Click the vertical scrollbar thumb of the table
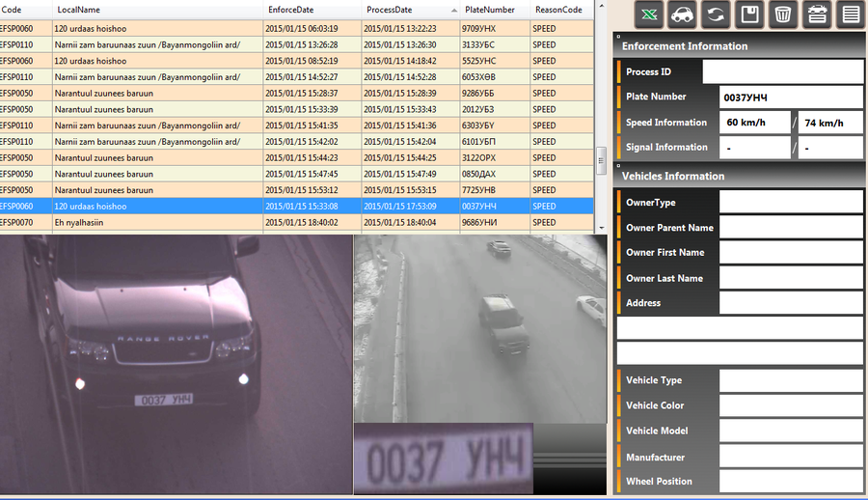868x500 pixels. tap(601, 161)
